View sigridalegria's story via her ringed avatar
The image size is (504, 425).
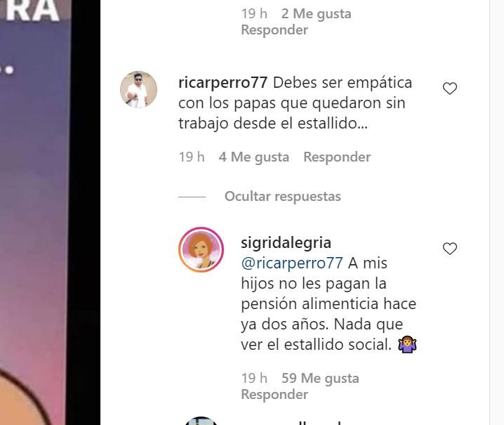tap(201, 249)
